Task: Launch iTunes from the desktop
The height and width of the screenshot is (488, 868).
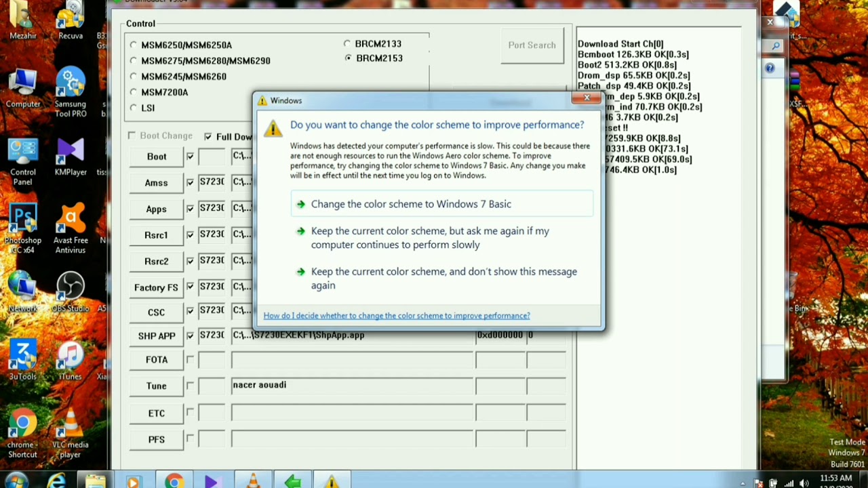Action: point(71,361)
